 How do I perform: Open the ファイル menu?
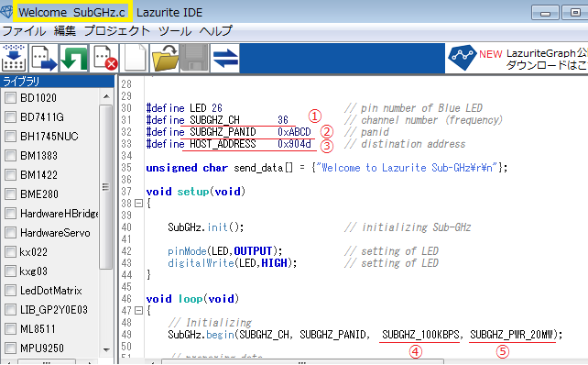point(24,31)
